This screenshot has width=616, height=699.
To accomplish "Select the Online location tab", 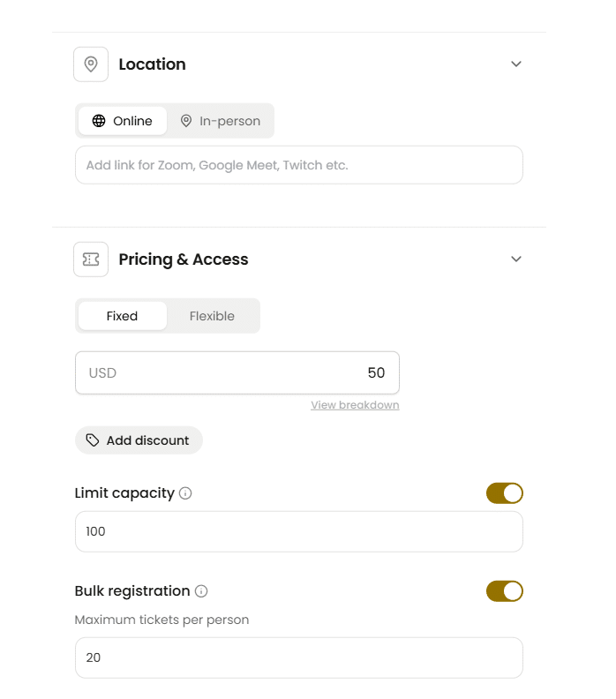I will click(123, 121).
